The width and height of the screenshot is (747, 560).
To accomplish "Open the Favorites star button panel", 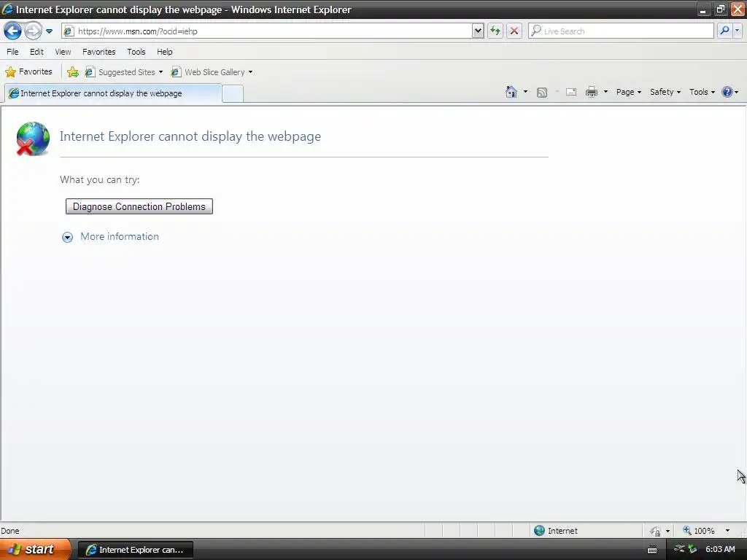I will (28, 72).
